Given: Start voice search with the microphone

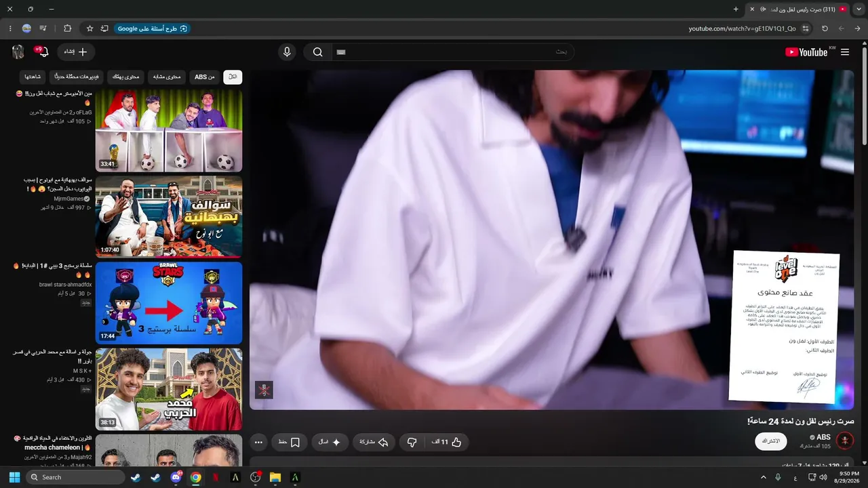Looking at the screenshot, I should [x=287, y=52].
